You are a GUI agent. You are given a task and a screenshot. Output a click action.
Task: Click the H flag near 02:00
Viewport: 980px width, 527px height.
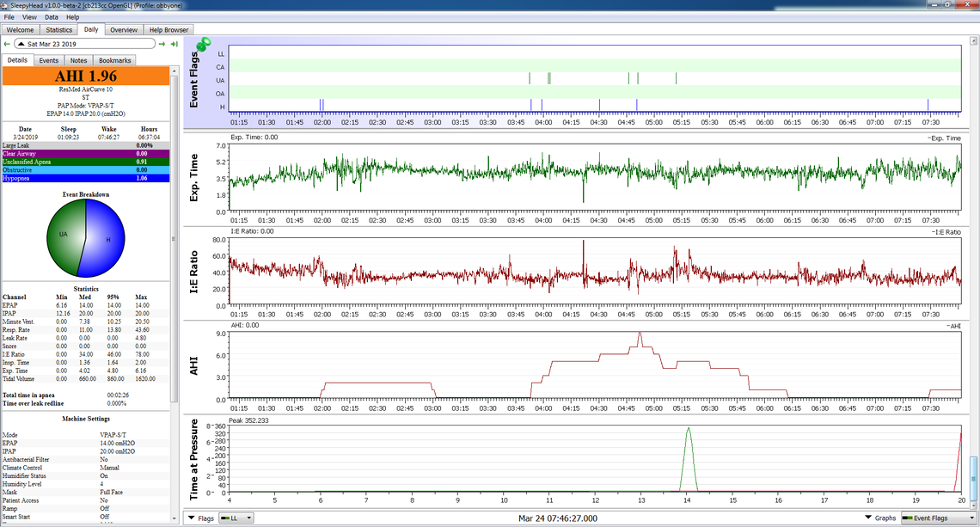tap(322, 107)
